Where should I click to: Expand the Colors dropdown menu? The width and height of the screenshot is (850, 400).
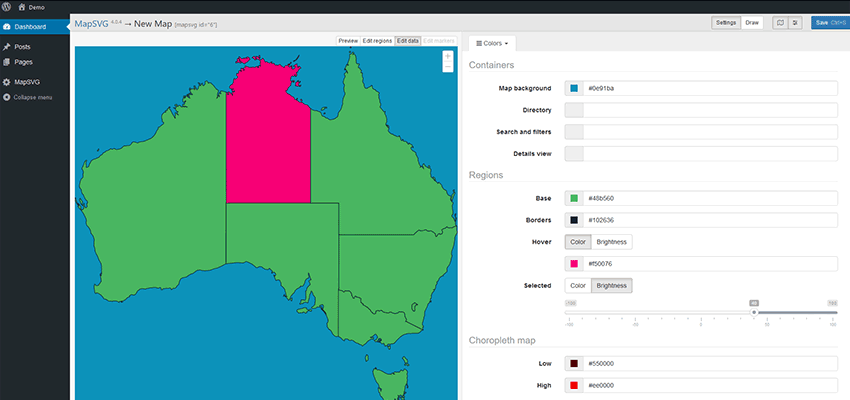coord(492,43)
